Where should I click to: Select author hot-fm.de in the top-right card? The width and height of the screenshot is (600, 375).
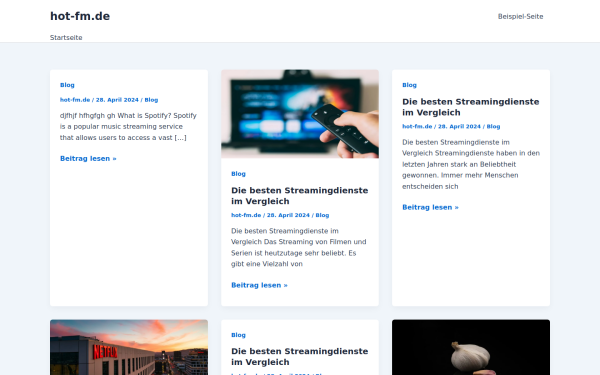[417, 126]
